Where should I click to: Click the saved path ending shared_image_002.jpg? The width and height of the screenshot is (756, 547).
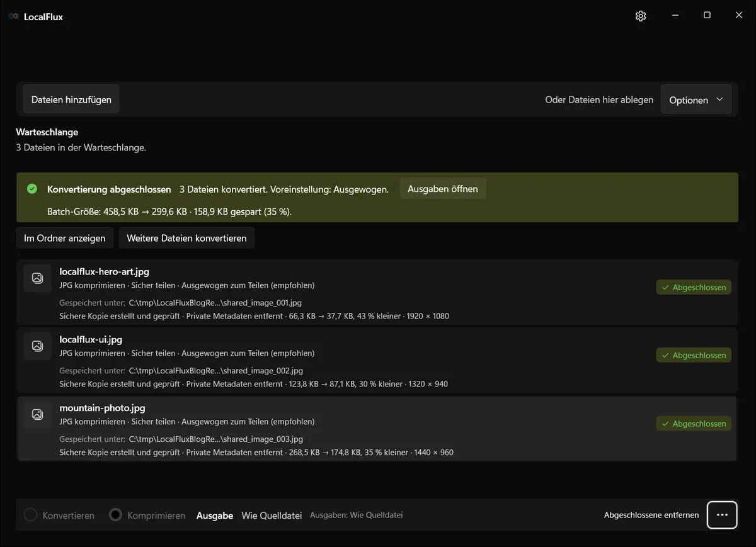[216, 370]
